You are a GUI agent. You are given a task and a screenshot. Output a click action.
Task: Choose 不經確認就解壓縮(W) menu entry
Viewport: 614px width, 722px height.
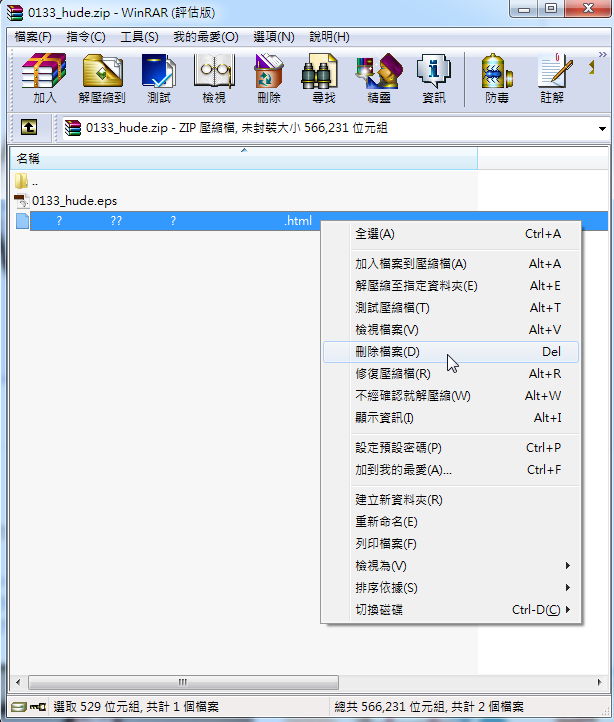(x=451, y=396)
